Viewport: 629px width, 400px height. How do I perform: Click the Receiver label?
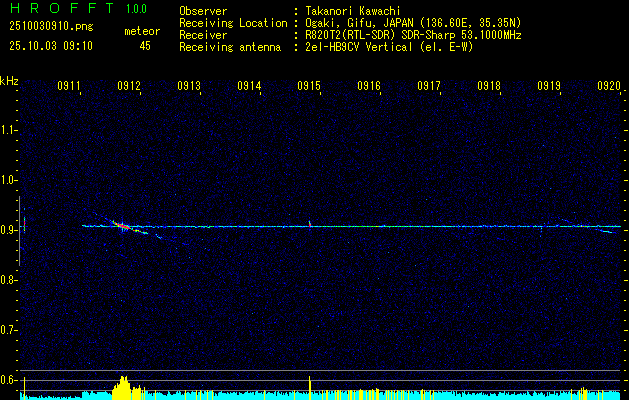[x=203, y=35]
